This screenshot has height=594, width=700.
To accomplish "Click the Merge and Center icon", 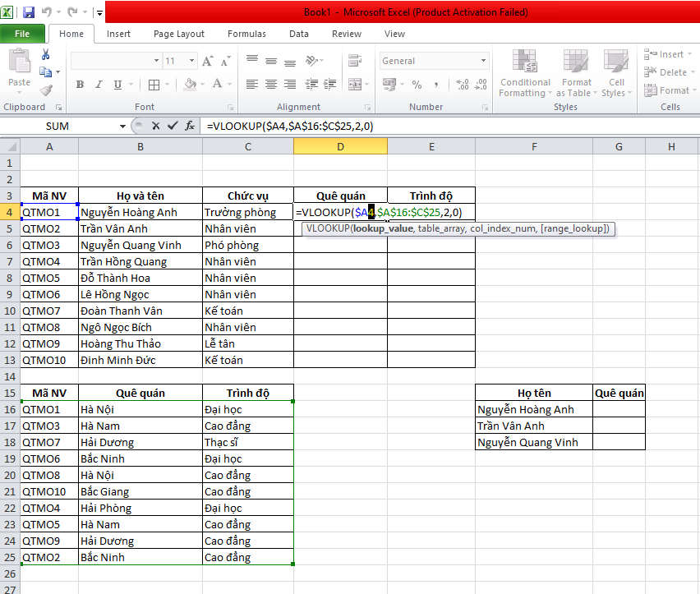I will point(356,85).
